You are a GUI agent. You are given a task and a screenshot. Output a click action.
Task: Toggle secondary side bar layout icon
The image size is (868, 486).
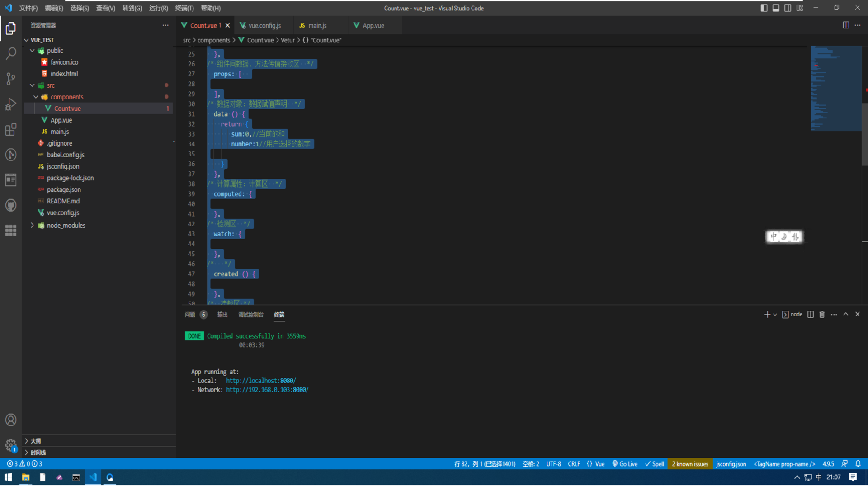click(x=788, y=8)
